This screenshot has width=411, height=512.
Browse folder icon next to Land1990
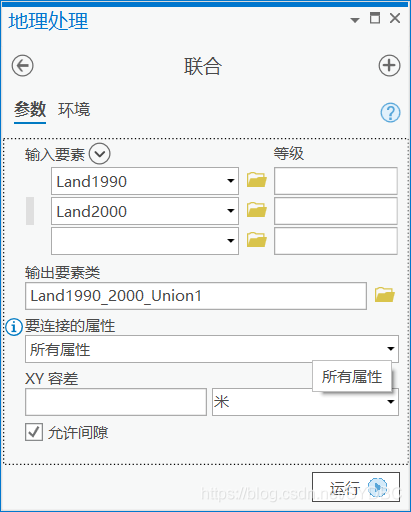[256, 180]
